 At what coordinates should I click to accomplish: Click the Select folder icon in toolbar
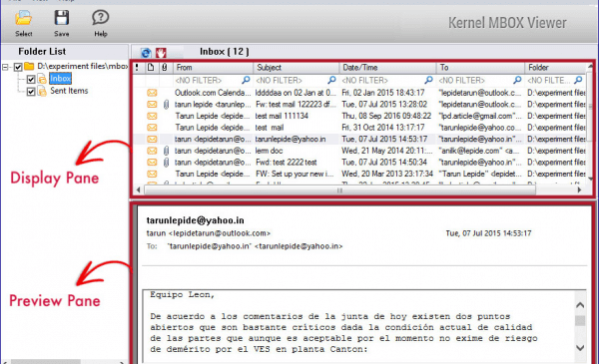[x=23, y=19]
